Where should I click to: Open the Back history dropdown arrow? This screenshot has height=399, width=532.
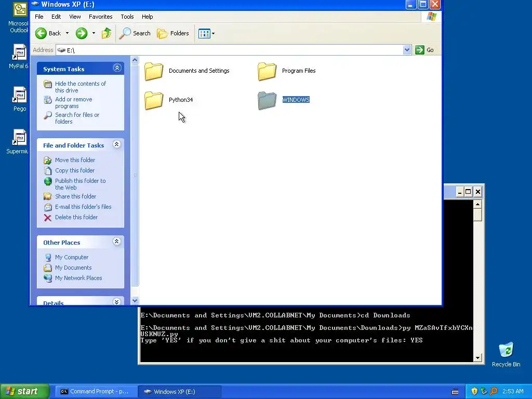tap(67, 33)
